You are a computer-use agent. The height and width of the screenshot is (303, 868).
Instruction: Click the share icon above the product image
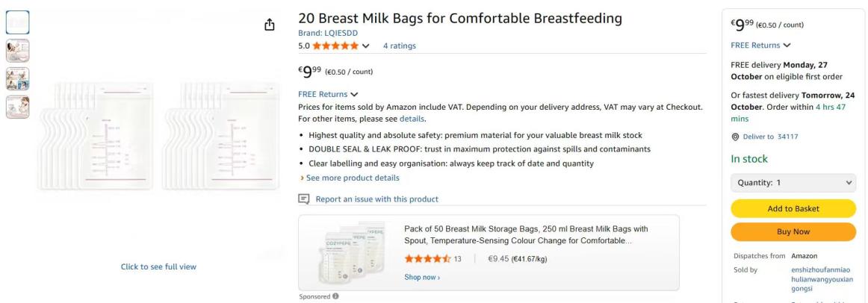(270, 26)
